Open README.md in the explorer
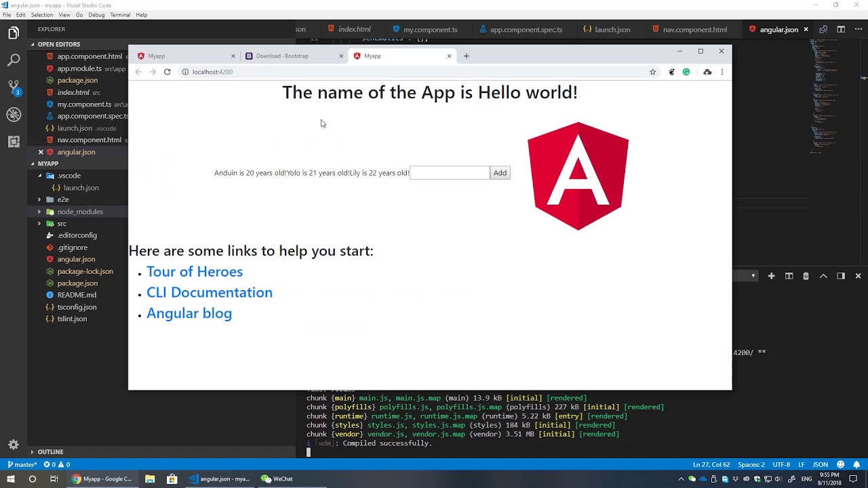Screen dimensions: 868x488 point(77,295)
